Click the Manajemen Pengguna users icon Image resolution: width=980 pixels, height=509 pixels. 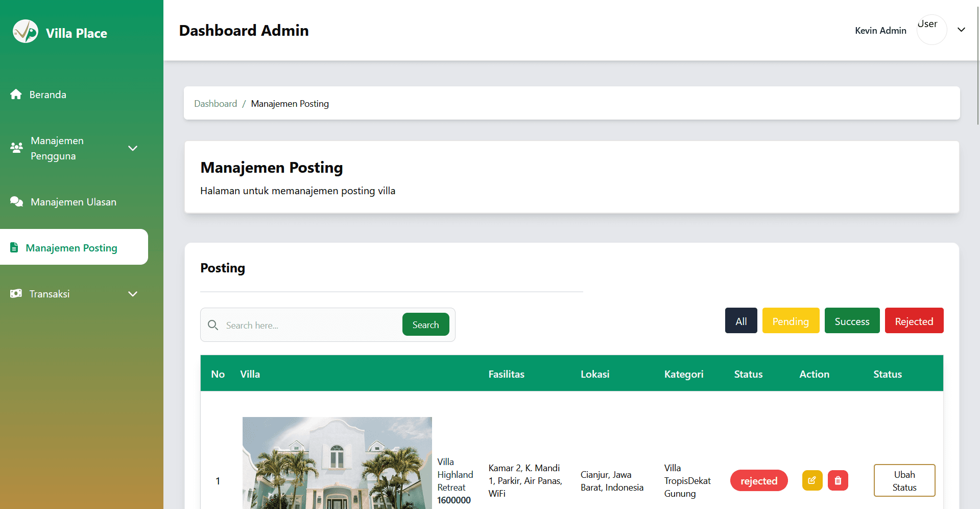point(16,148)
